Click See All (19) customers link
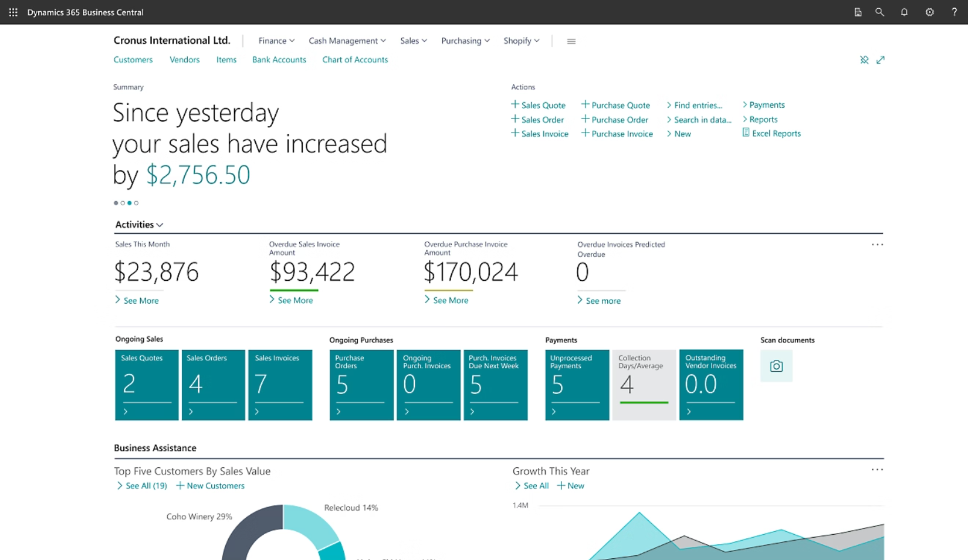968x560 pixels. 142,486
